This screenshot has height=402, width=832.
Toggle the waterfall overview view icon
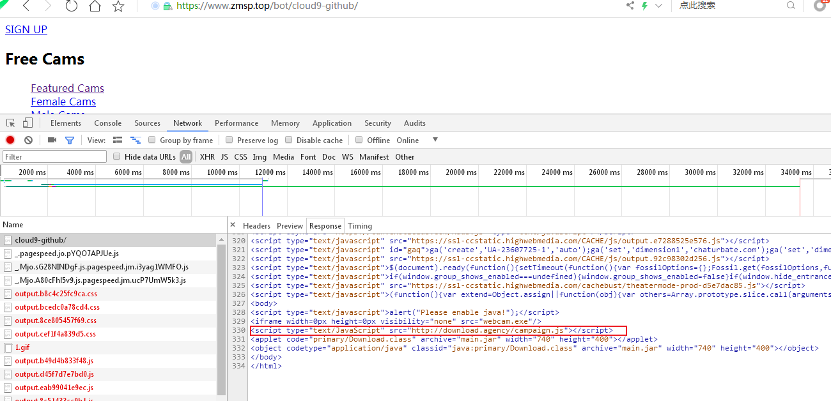click(x=136, y=140)
